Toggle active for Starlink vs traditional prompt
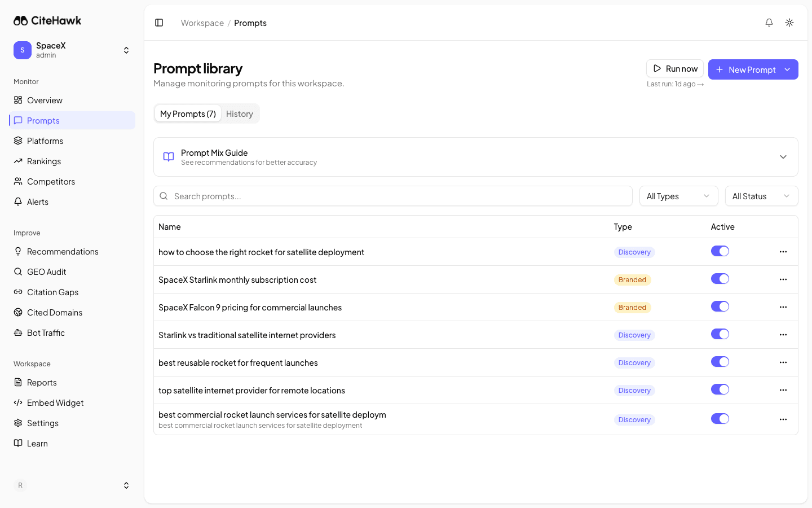812x508 pixels. point(720,334)
